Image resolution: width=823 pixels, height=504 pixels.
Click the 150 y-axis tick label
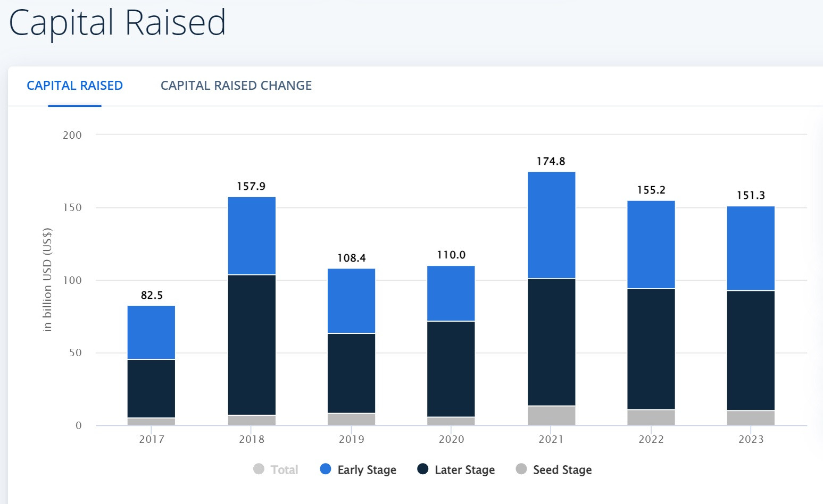[x=72, y=207]
